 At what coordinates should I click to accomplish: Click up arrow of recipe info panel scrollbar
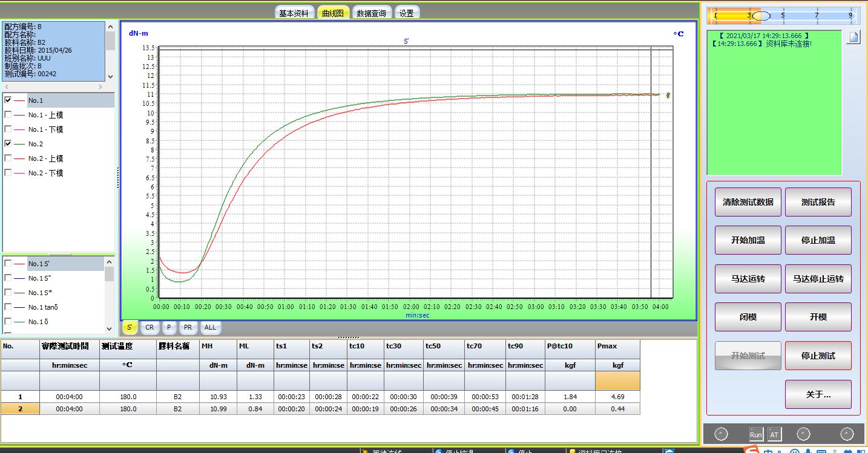click(x=110, y=27)
